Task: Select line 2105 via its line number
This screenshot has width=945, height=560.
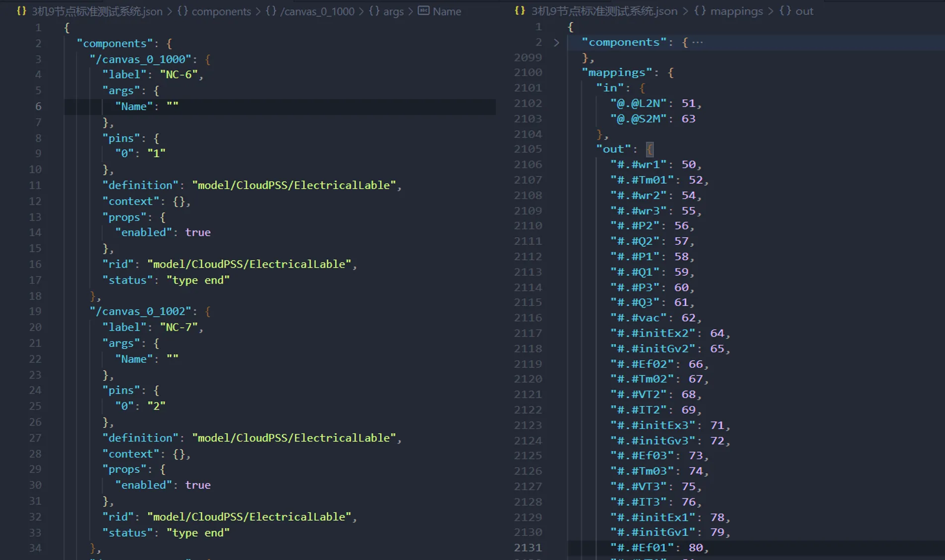Action: click(x=528, y=149)
